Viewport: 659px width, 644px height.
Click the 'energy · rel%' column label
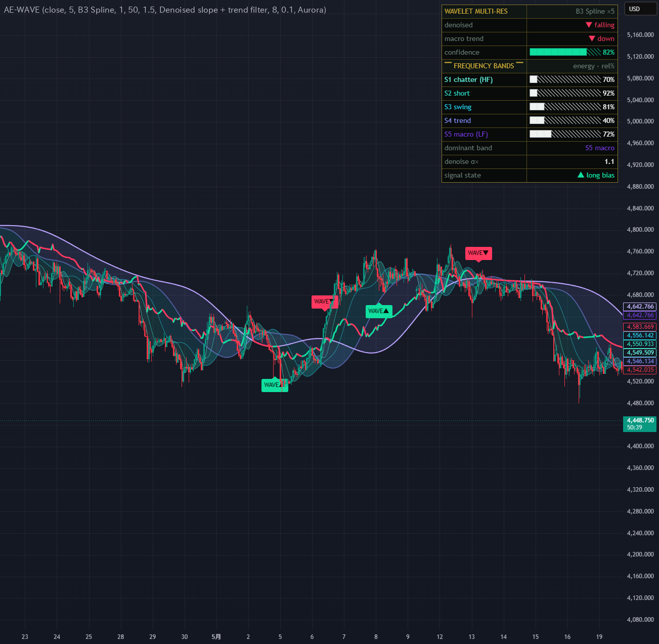[x=594, y=66]
